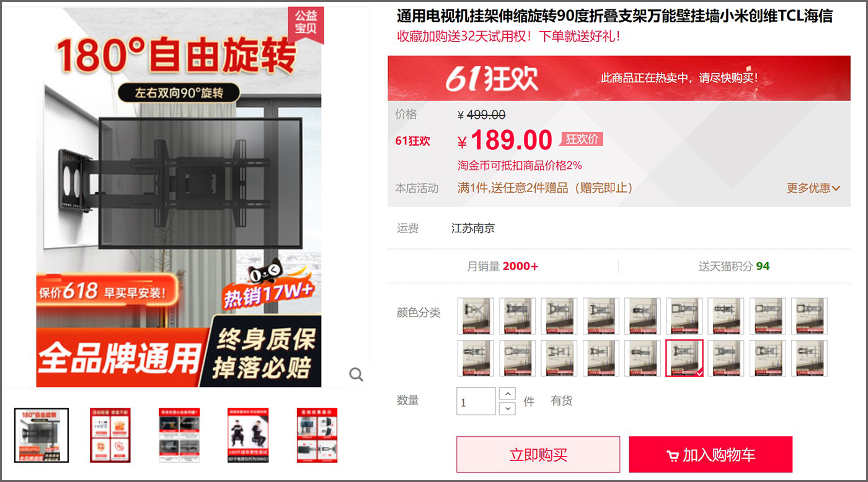
Task: Click the magnifier zoom icon on product image
Action: (x=356, y=374)
